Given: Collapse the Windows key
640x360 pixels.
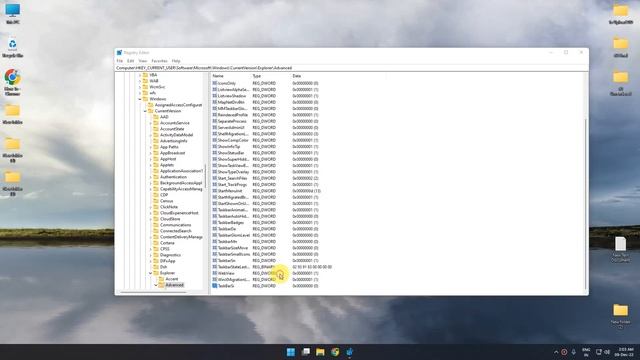Looking at the screenshot, I should click(140, 99).
